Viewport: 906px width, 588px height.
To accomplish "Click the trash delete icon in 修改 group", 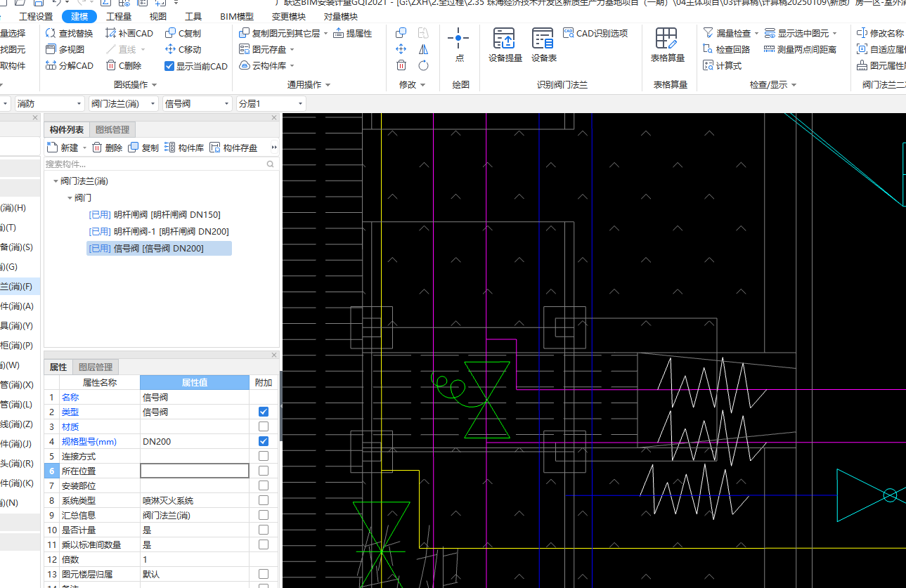I will pos(401,65).
